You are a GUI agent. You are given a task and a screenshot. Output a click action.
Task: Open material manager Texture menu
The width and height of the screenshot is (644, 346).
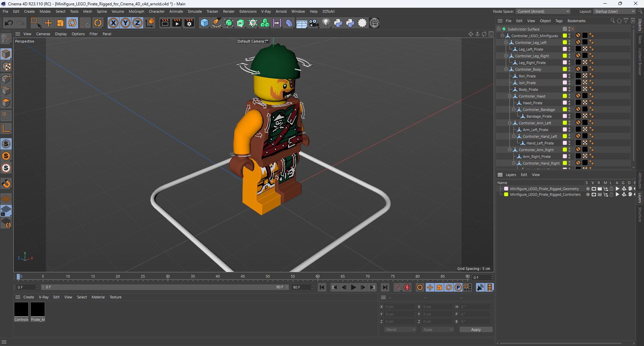[x=115, y=297]
